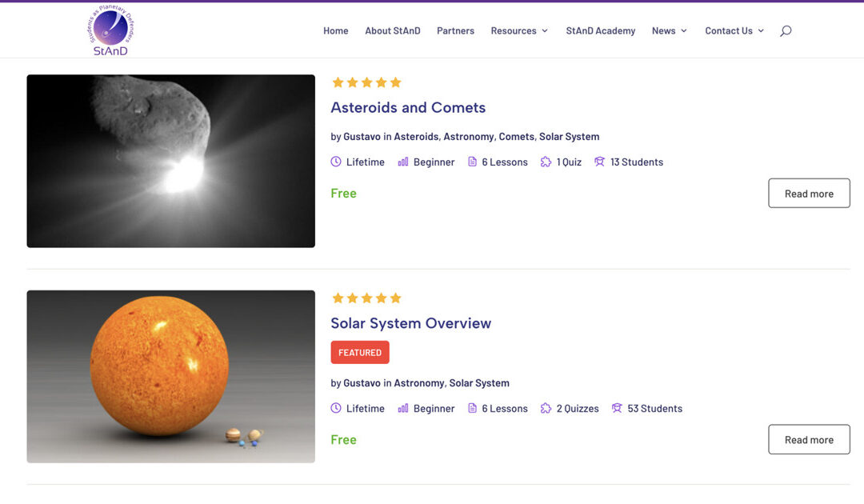
Task: Open the Solar System Overview course title
Action: (411, 323)
